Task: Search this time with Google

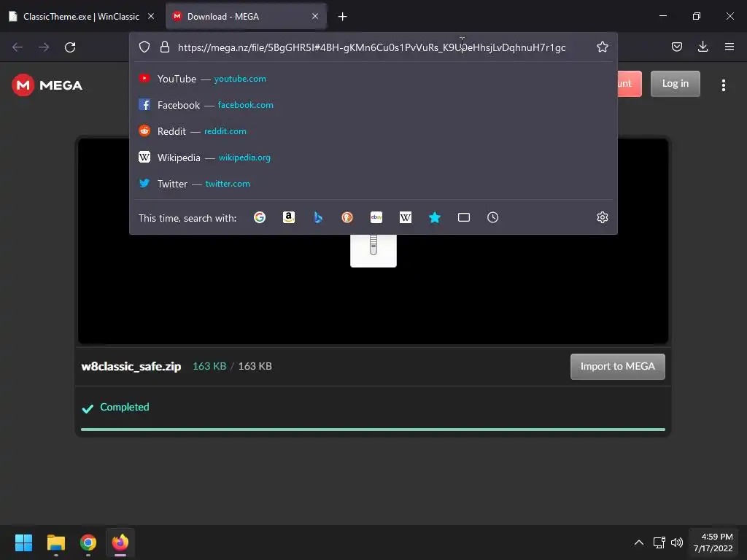Action: click(x=260, y=217)
